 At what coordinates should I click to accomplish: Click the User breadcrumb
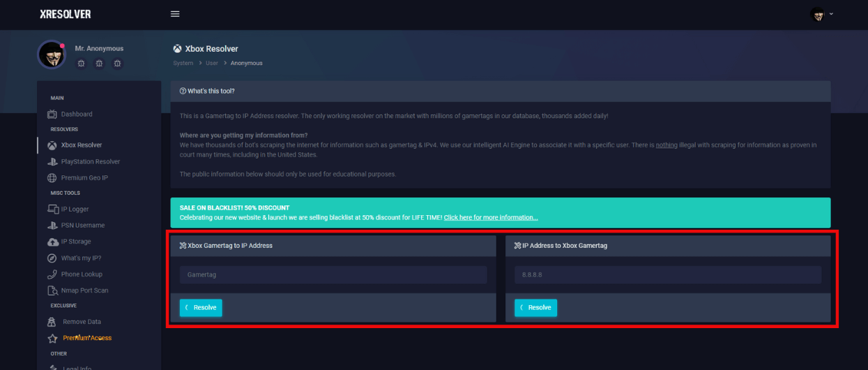[212, 63]
